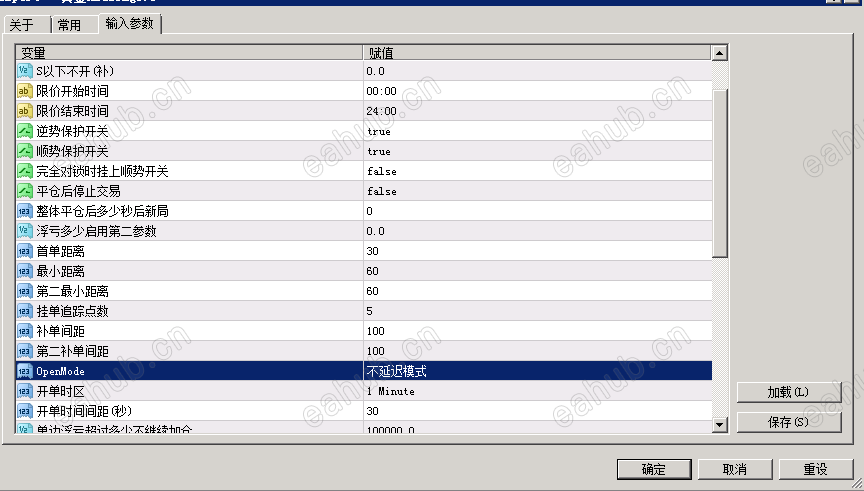
Task: Click the integer icon beside 首单距离
Action: pos(25,251)
